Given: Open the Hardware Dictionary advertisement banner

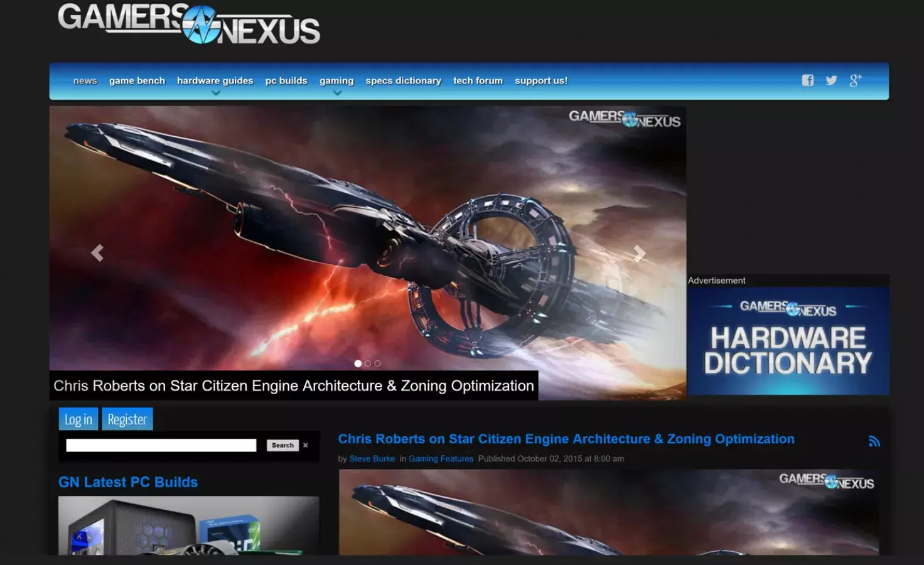Looking at the screenshot, I should click(x=788, y=341).
